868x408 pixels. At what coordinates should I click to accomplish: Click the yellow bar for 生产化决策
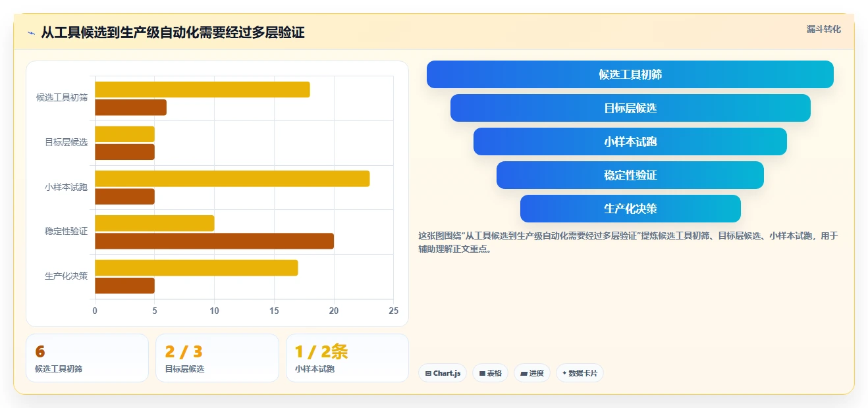pos(196,268)
